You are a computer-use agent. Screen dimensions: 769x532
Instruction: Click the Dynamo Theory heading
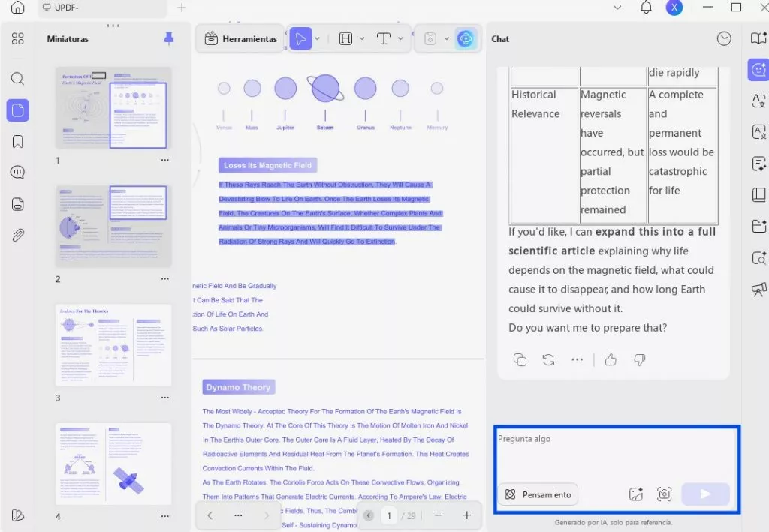(x=238, y=387)
